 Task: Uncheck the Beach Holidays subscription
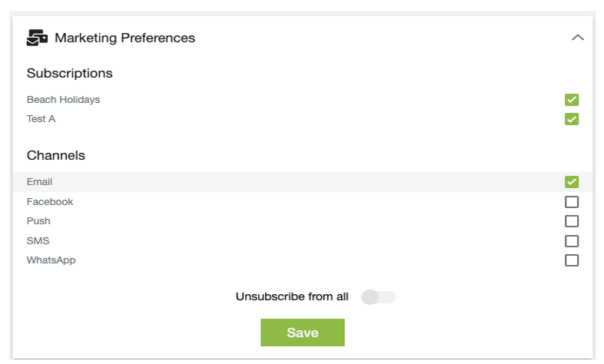(x=572, y=100)
